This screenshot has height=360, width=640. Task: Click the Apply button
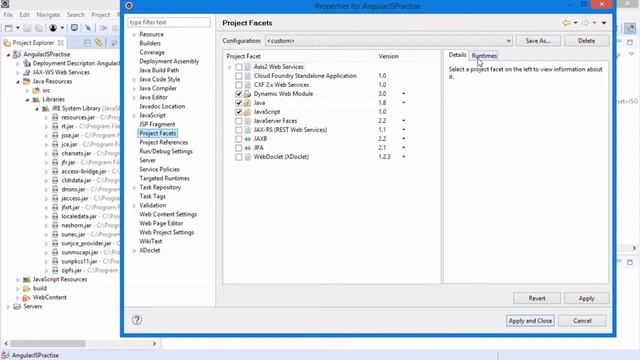tap(586, 298)
